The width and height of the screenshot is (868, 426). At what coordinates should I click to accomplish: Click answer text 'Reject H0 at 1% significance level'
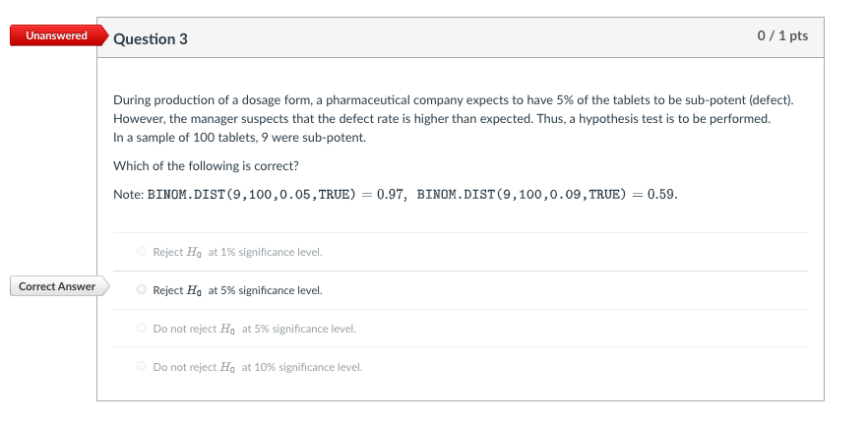237,252
